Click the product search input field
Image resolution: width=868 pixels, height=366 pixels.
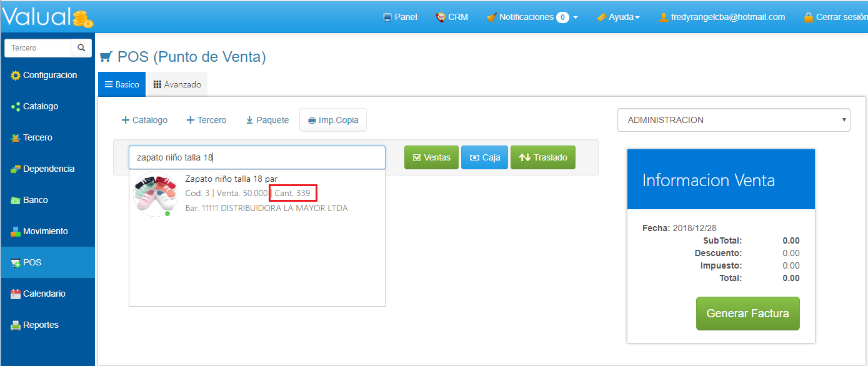coord(257,157)
